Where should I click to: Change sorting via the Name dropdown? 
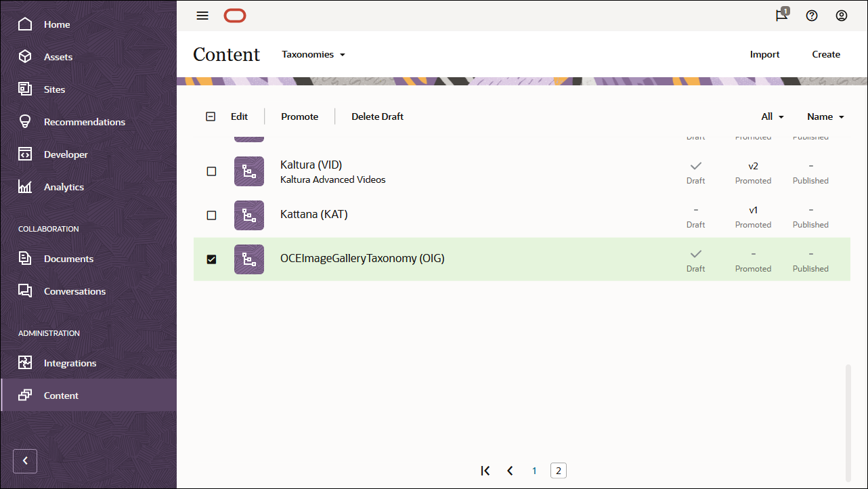point(825,116)
